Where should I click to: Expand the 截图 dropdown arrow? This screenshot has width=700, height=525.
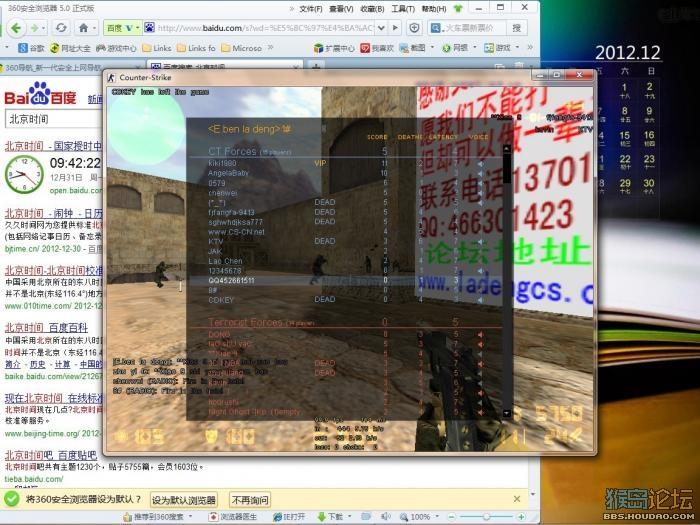432,47
